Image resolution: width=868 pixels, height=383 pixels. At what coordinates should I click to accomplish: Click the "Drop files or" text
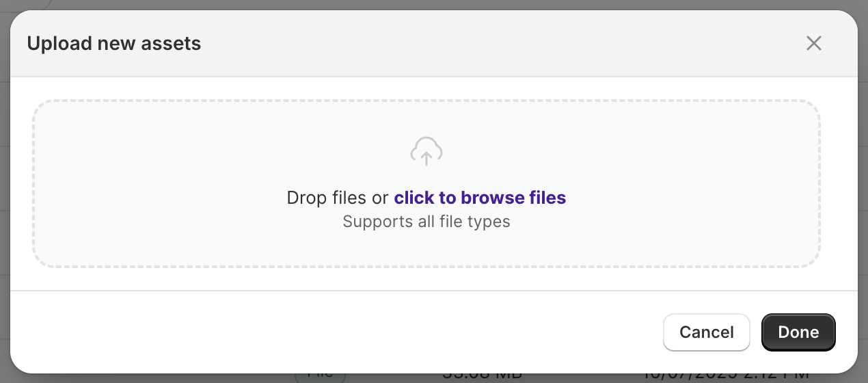pos(338,198)
